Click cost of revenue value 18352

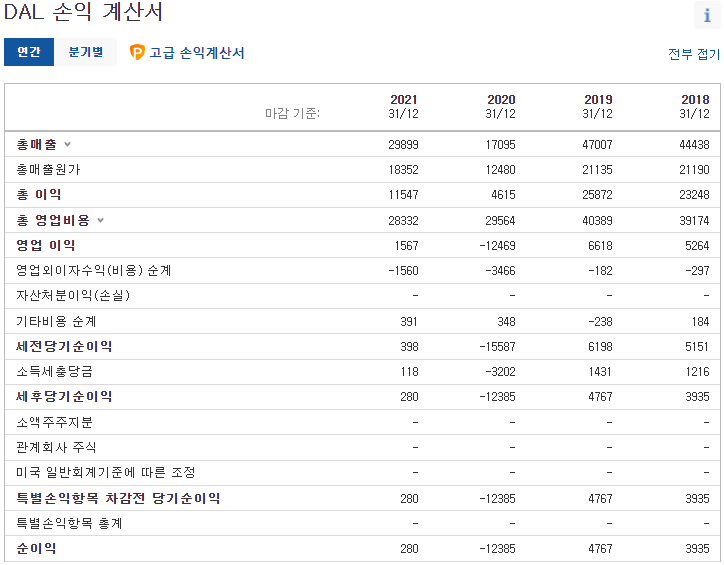[x=403, y=170]
